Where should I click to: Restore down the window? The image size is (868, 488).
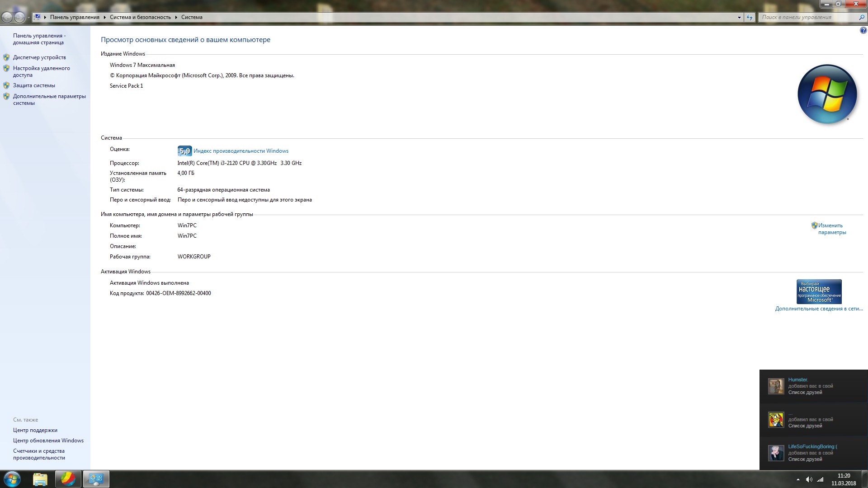(838, 4)
